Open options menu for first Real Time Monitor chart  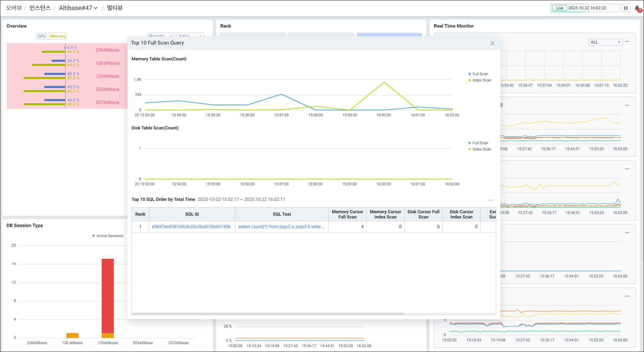(627, 42)
